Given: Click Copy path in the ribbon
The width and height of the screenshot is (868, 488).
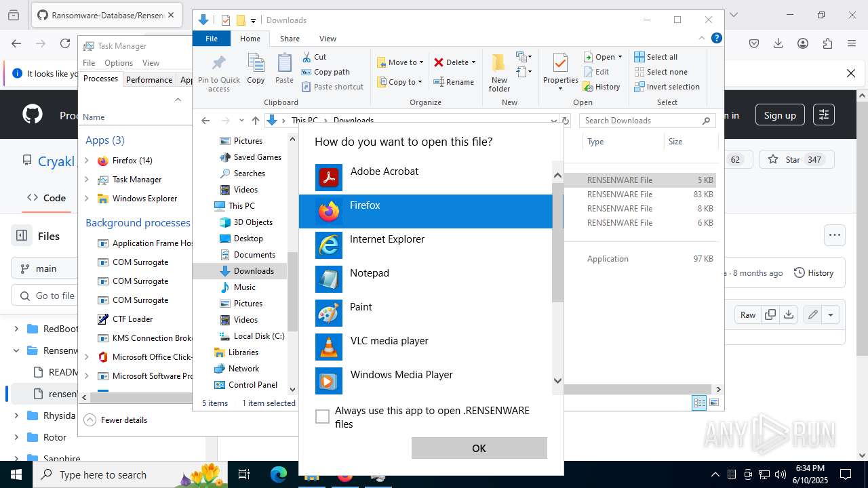Looking at the screenshot, I should coord(325,72).
